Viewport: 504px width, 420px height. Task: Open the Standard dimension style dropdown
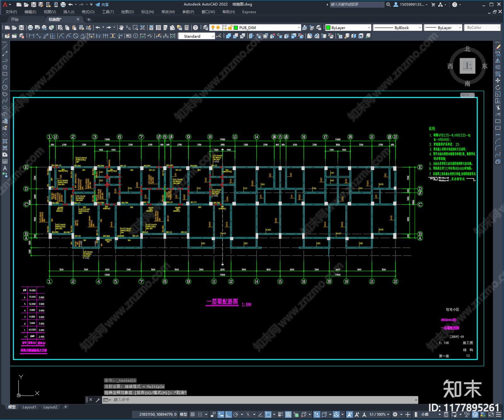197,36
